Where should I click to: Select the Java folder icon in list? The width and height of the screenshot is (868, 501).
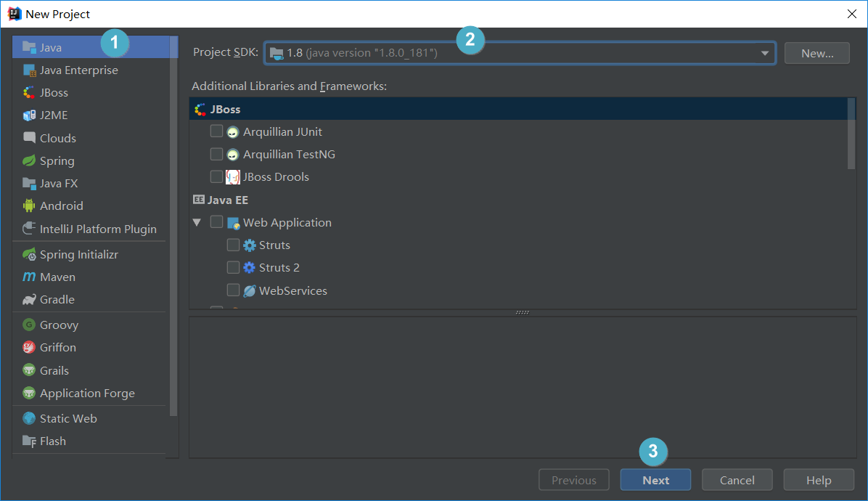point(29,47)
